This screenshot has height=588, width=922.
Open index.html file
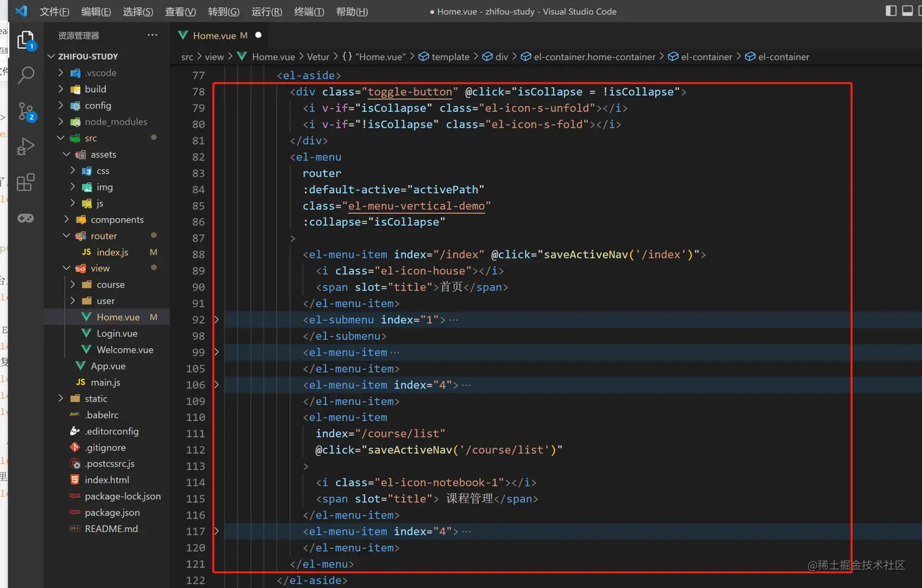(107, 480)
